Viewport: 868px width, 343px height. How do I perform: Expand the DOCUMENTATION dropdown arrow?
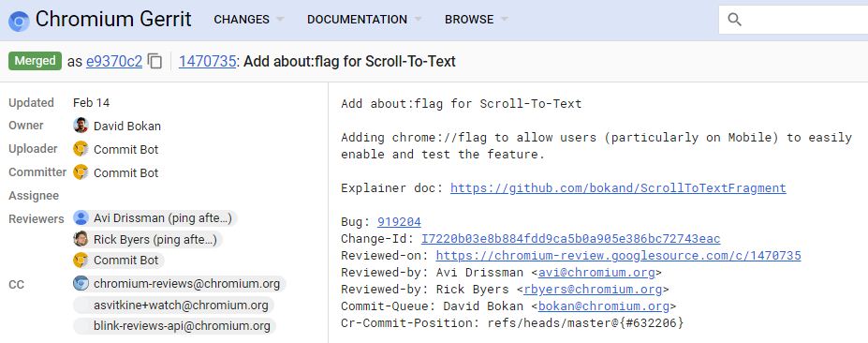418,20
